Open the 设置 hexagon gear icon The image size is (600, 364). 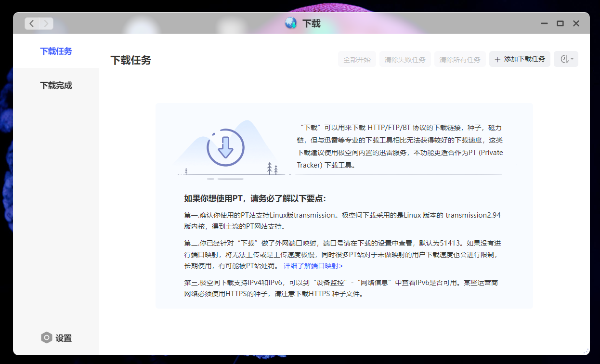click(46, 338)
